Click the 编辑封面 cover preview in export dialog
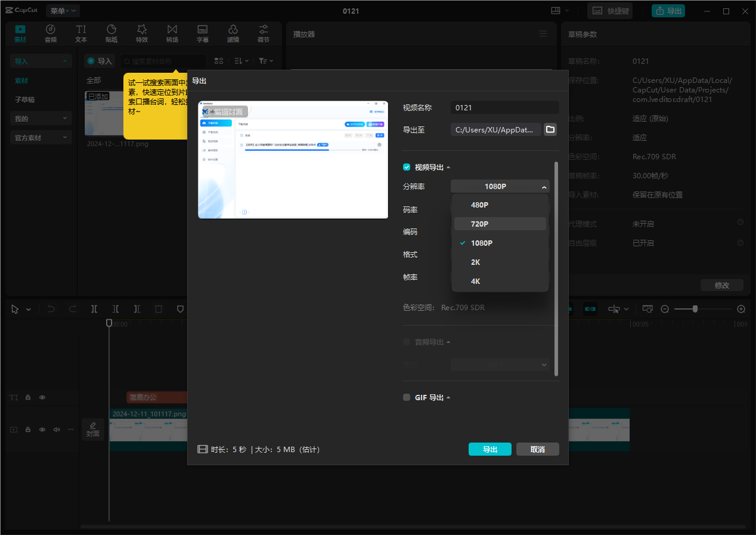Viewport: 756px width, 535px height. (225, 112)
